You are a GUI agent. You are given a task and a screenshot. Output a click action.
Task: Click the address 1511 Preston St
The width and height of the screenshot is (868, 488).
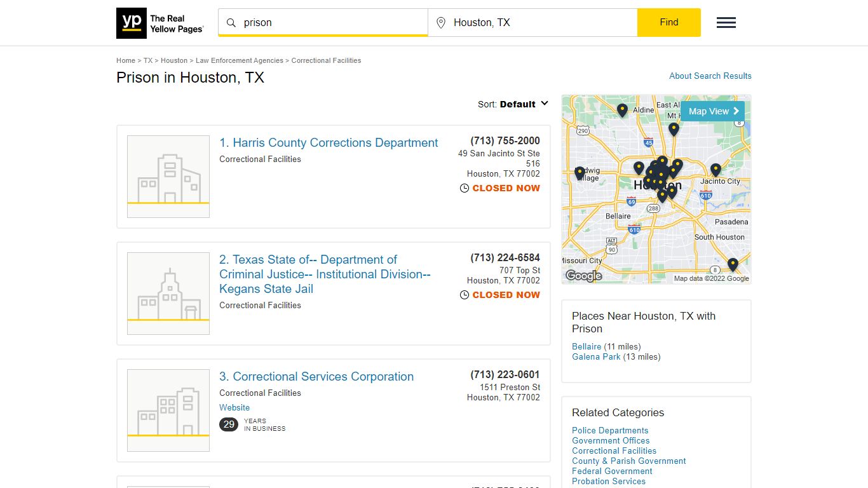[x=510, y=388]
